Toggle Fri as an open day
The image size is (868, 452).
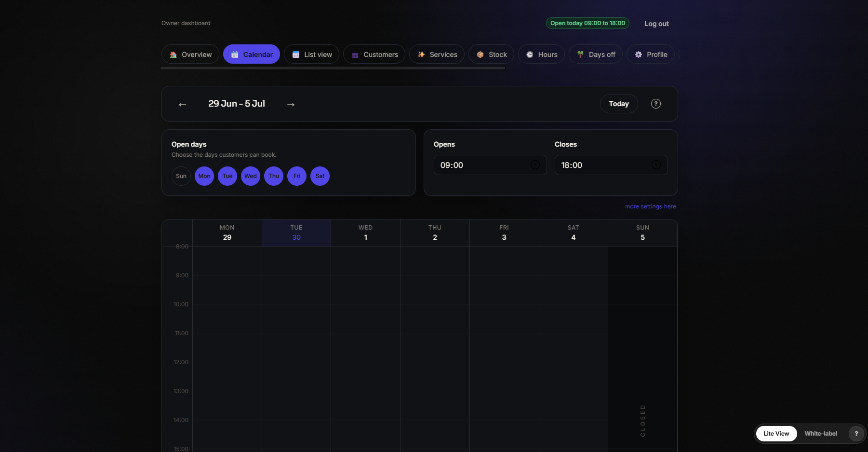coord(297,176)
